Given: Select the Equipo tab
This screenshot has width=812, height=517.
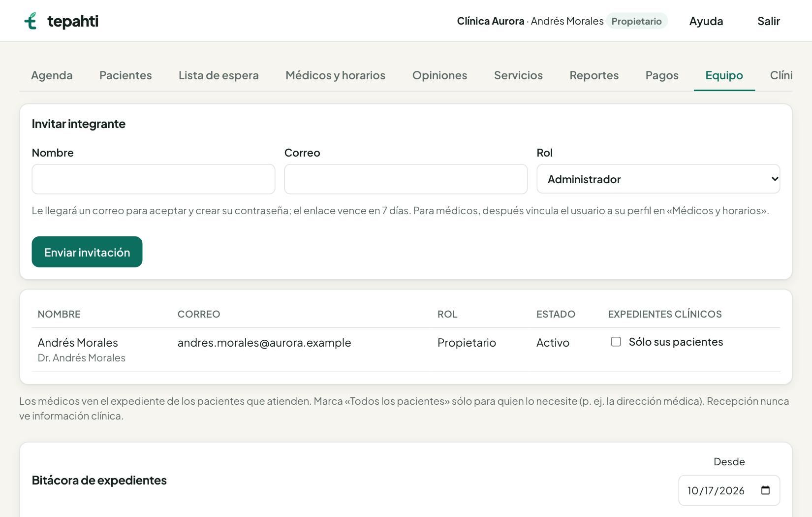Looking at the screenshot, I should (x=724, y=75).
